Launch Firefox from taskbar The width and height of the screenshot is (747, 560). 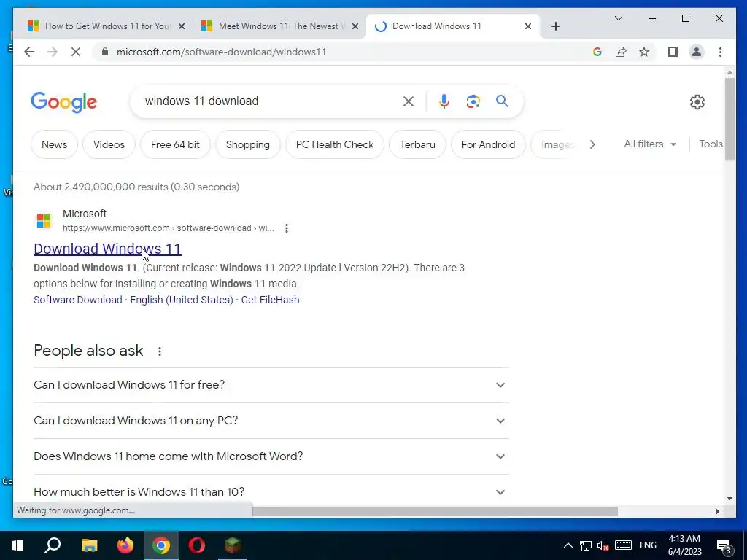(125, 545)
